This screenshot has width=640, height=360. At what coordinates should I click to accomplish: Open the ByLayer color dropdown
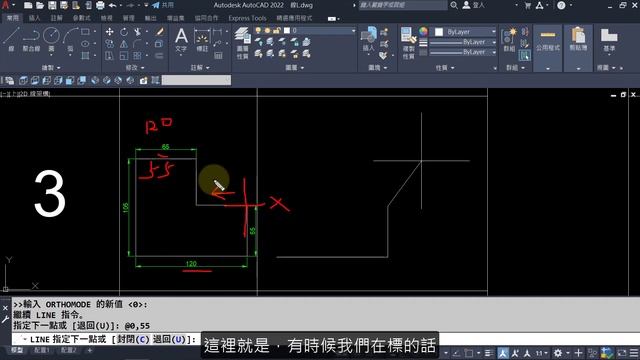coord(493,32)
